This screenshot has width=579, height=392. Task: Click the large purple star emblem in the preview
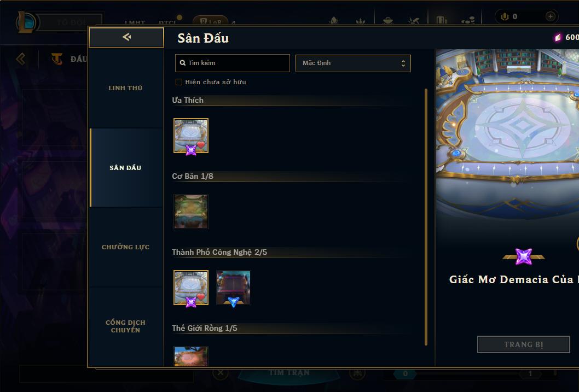524,256
